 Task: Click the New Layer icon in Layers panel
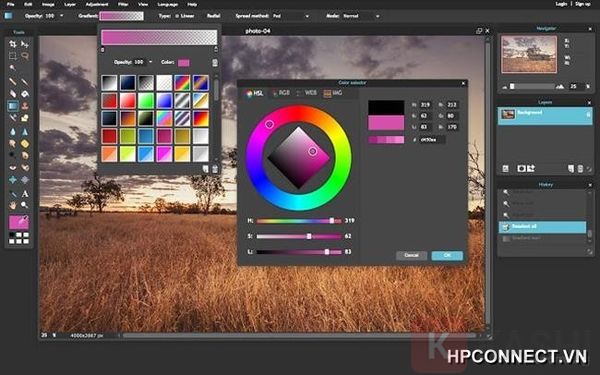click(571, 168)
